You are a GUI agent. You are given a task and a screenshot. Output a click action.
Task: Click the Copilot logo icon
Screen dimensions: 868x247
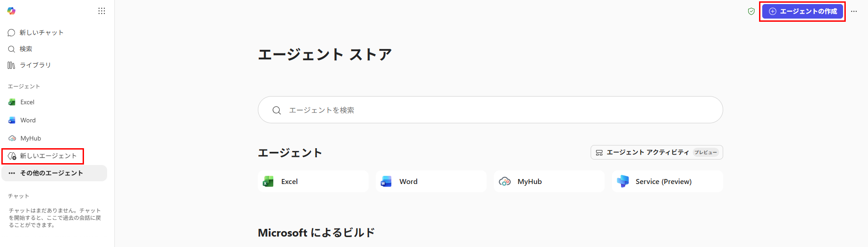point(11,11)
